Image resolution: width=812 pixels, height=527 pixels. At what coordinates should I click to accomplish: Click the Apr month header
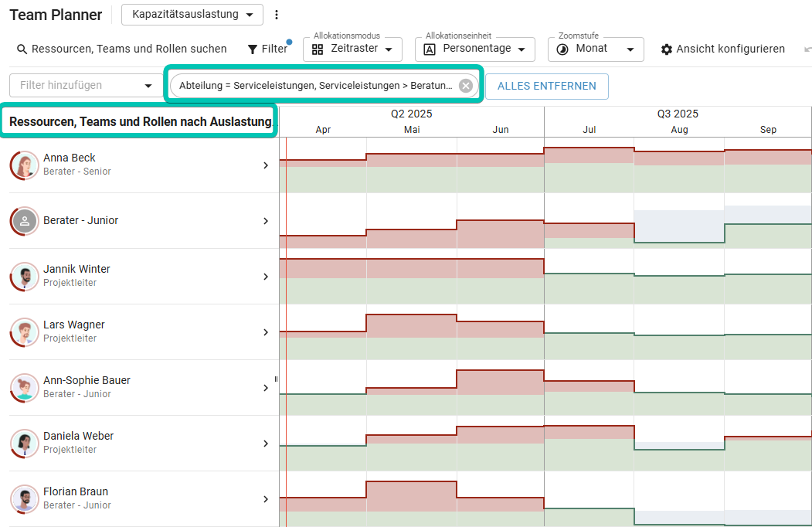tap(323, 130)
